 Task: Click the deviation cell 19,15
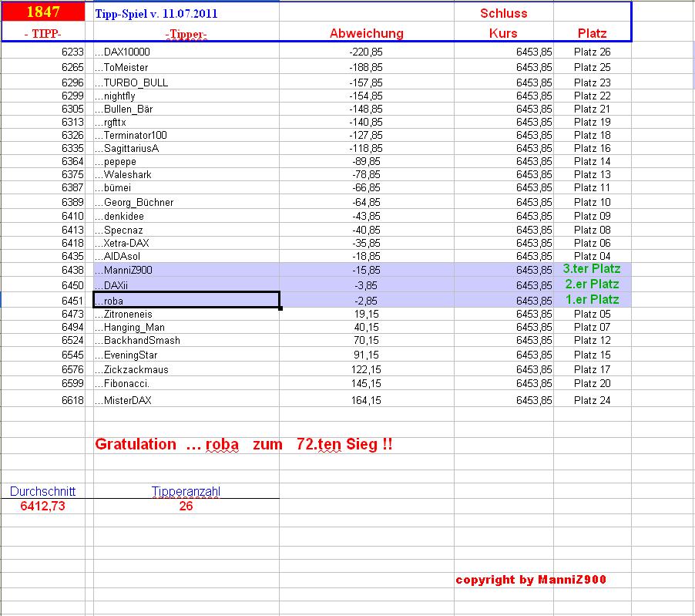pos(366,315)
